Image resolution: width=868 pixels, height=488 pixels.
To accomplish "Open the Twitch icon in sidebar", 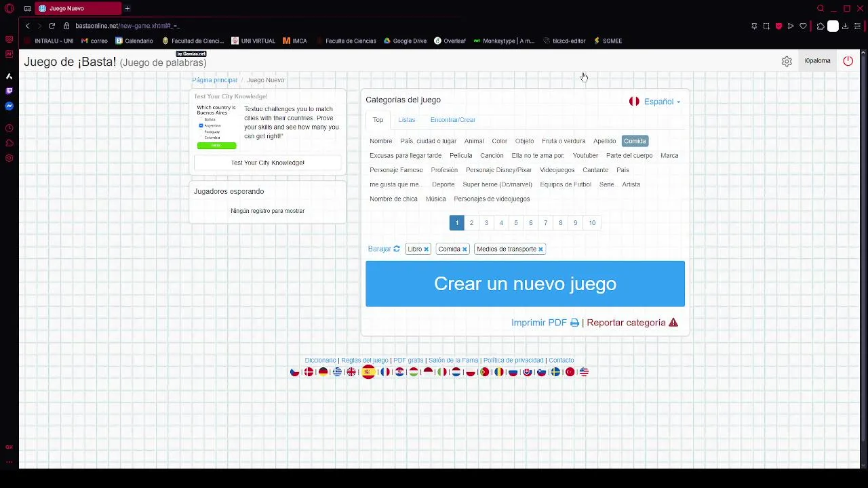I will coord(9,91).
